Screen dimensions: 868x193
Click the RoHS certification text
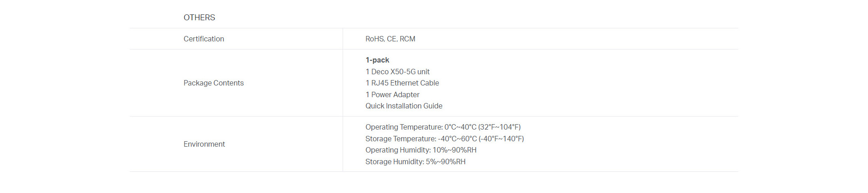[374, 39]
